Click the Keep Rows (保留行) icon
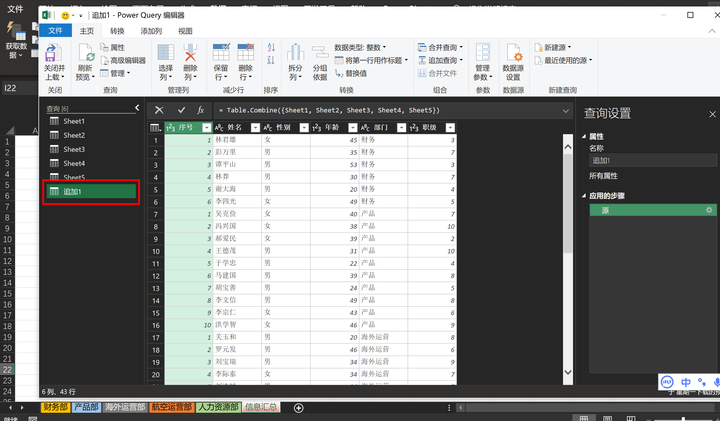This screenshot has width=720, height=421. pyautogui.click(x=221, y=52)
